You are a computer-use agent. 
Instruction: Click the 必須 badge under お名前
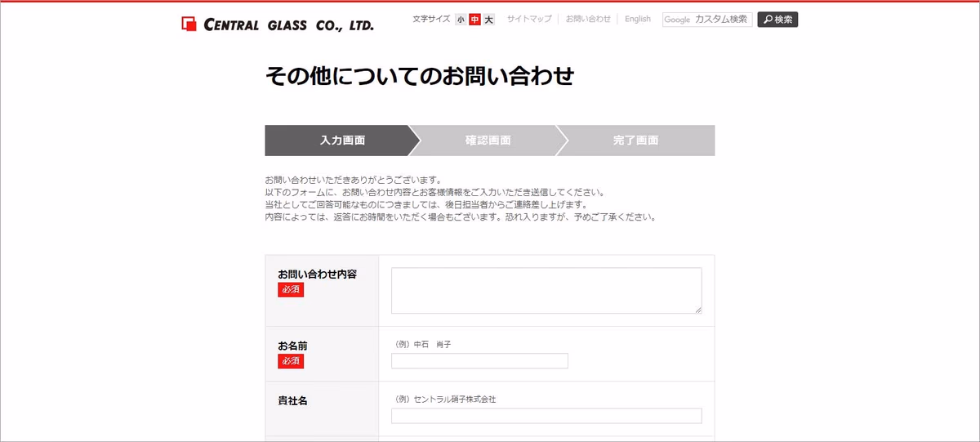291,361
